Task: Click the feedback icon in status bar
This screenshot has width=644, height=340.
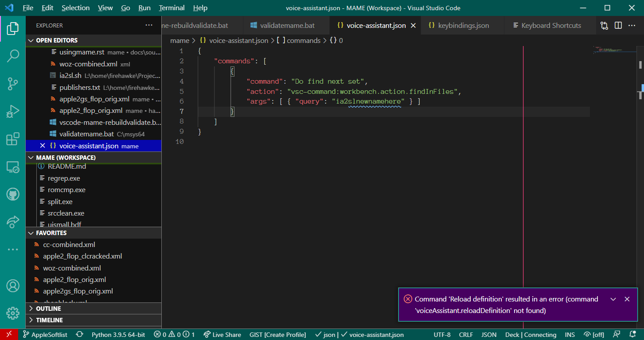Action: pyautogui.click(x=616, y=335)
